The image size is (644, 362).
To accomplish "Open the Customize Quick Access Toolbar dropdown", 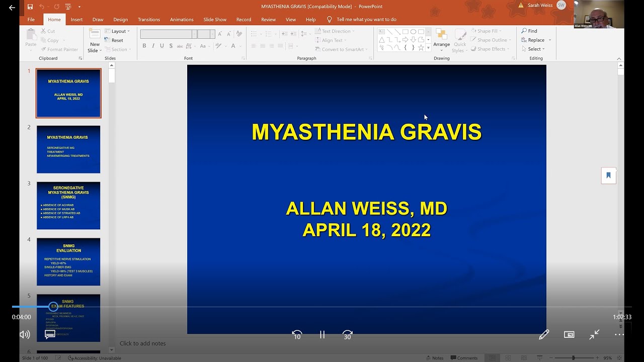I will pos(79,7).
